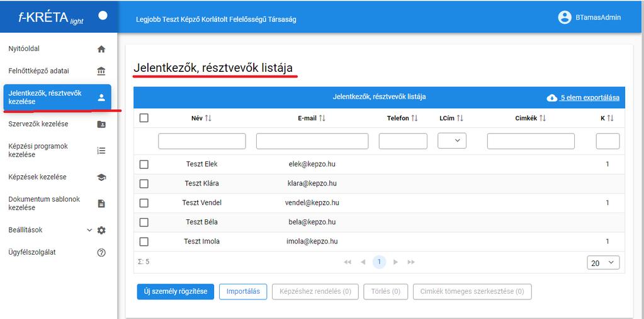Screen dimensions: 644x319
Task: Open the Nyitóoldal menu item
Action: pos(57,49)
